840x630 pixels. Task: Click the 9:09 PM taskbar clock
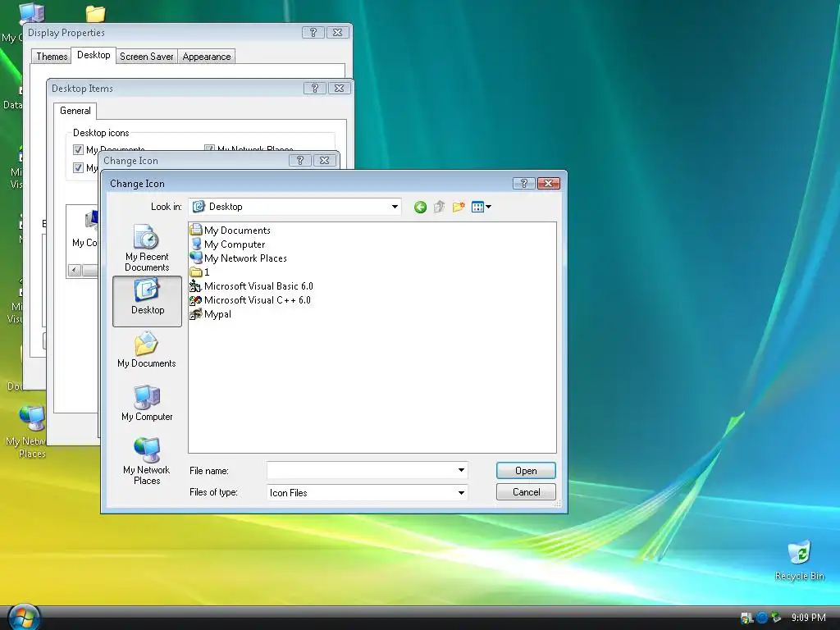pyautogui.click(x=808, y=618)
